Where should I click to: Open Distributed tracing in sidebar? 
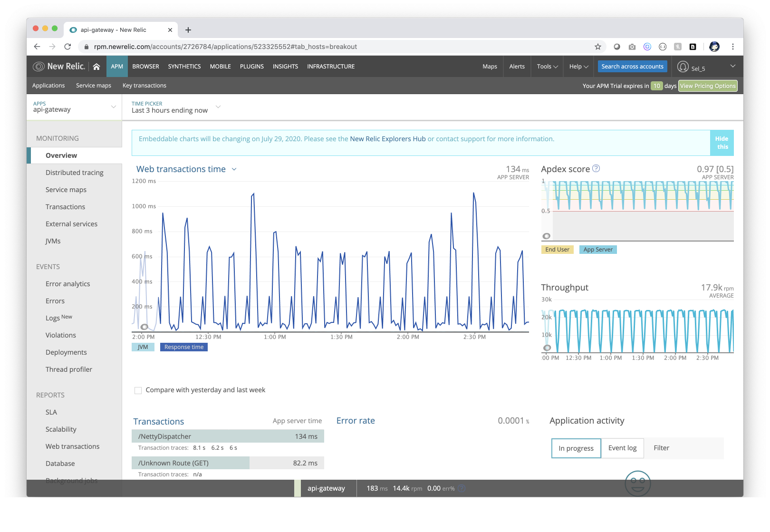point(75,173)
